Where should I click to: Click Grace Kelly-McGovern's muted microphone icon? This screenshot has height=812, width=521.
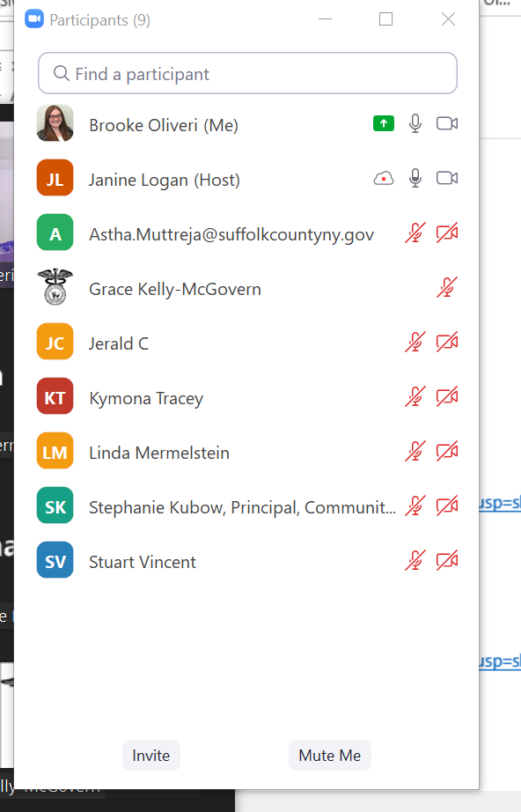click(447, 287)
